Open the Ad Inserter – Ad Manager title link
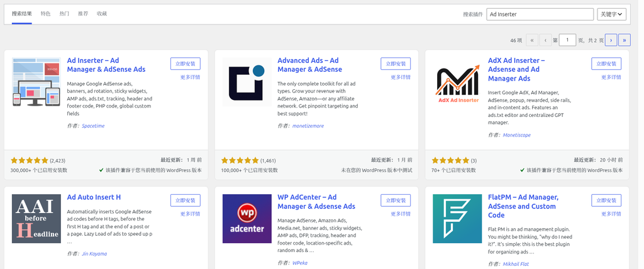The image size is (644, 269). point(106,65)
